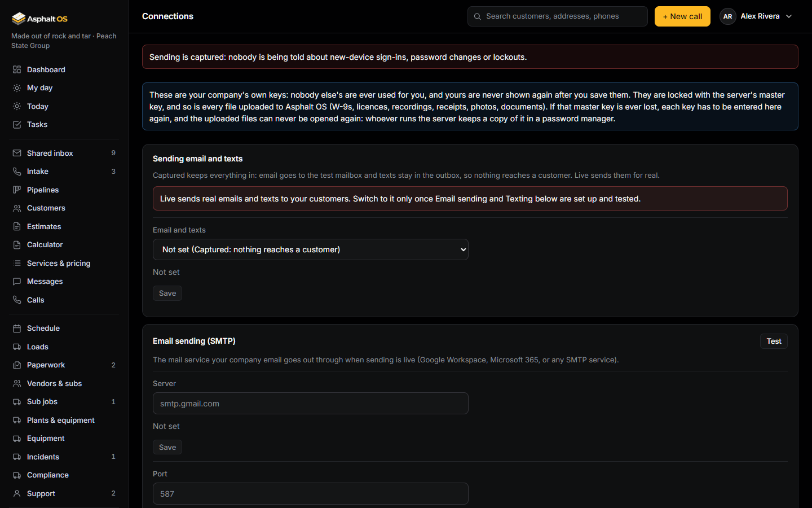Click the "Email sending (SMTP)" heading
This screenshot has height=508, width=812.
click(x=194, y=341)
